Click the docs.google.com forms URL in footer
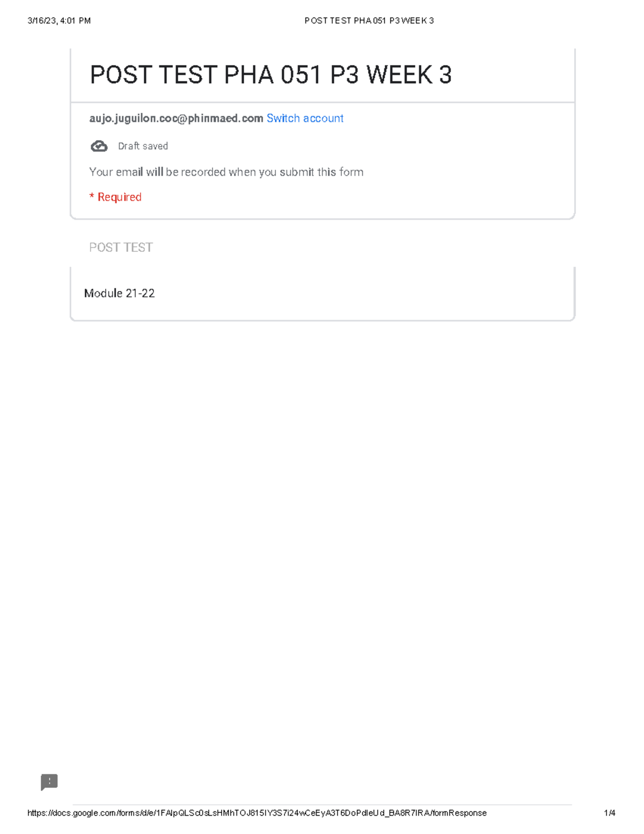 [x=257, y=813]
